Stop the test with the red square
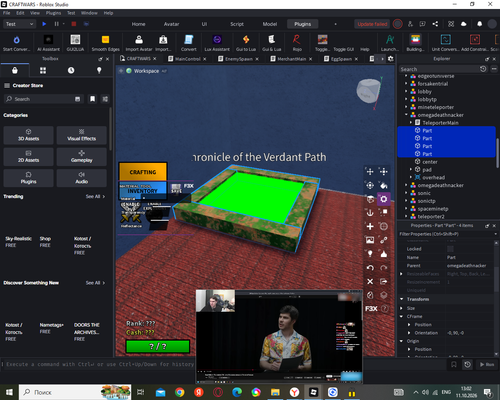Viewport: 500px width, 400px height. coord(74,24)
